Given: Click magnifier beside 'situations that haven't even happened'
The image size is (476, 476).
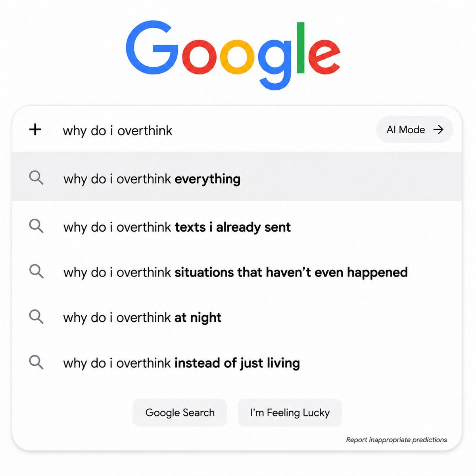Looking at the screenshot, I should coord(36,271).
